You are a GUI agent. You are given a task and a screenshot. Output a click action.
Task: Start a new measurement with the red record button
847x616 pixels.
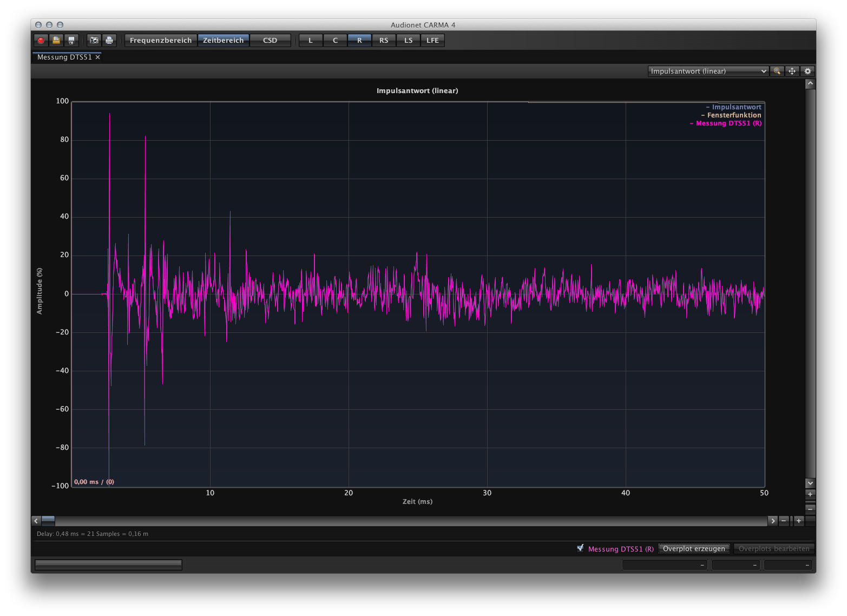41,41
